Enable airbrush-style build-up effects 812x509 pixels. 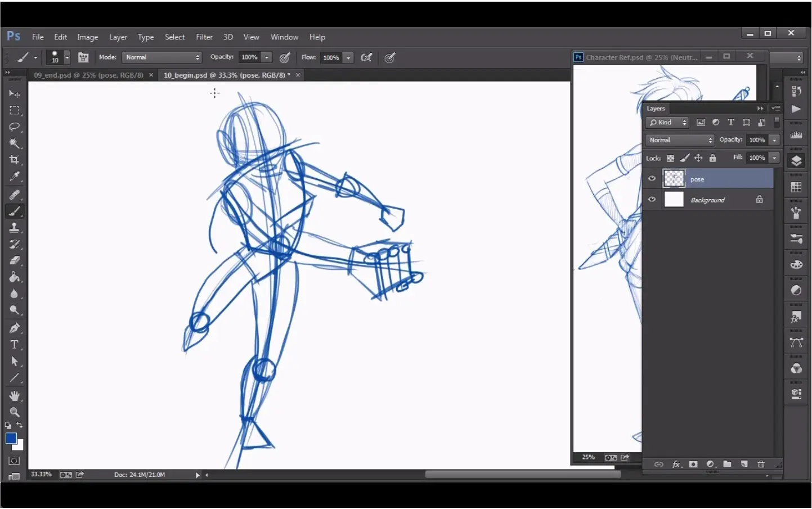pos(366,57)
